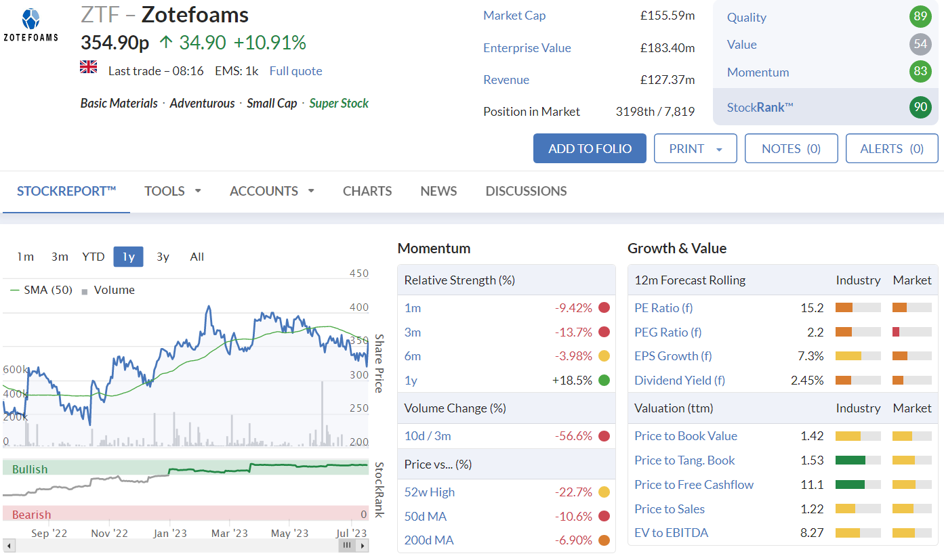Click the yellow dot beside 52w High
Screen dimensions: 944x560
point(604,492)
